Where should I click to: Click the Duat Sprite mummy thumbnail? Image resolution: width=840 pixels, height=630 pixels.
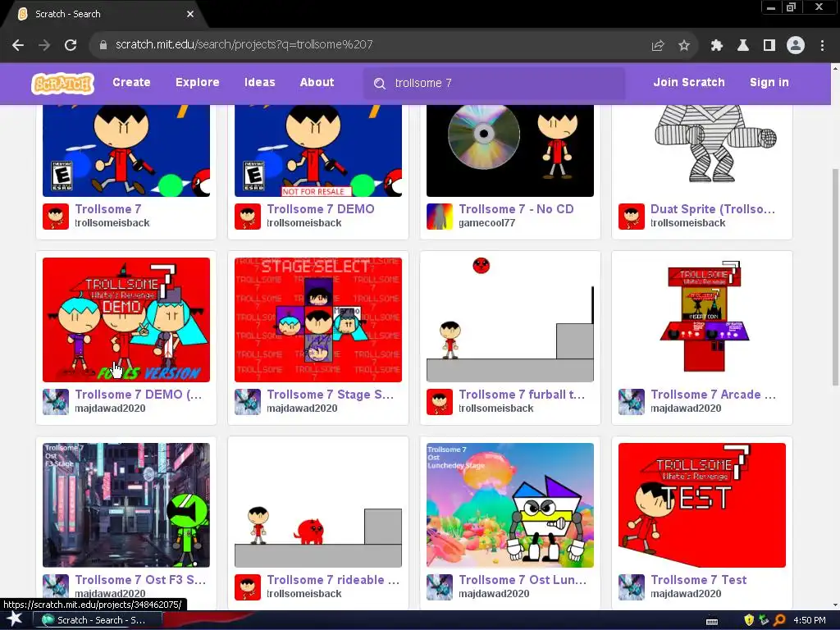pyautogui.click(x=702, y=151)
